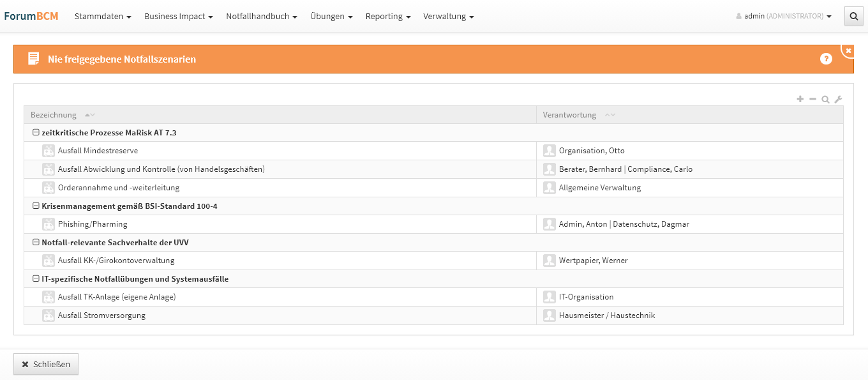Open the admin user account dropdown
868x380 pixels.
[784, 17]
